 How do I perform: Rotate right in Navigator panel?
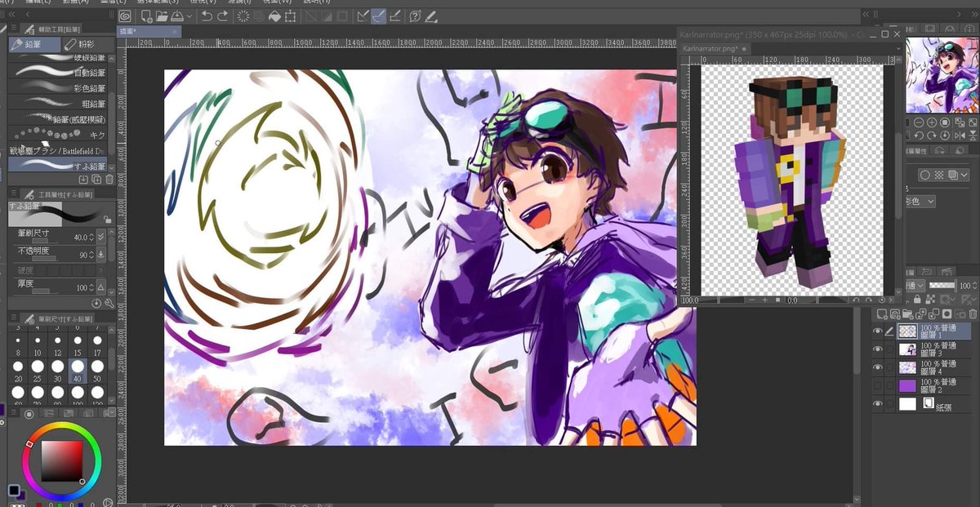pos(931,136)
